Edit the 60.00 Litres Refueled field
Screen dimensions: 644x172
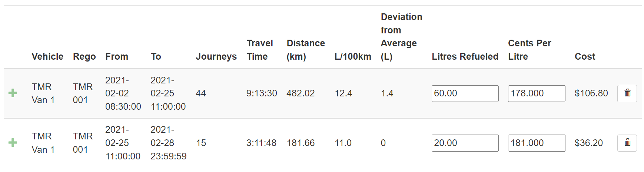coord(465,93)
